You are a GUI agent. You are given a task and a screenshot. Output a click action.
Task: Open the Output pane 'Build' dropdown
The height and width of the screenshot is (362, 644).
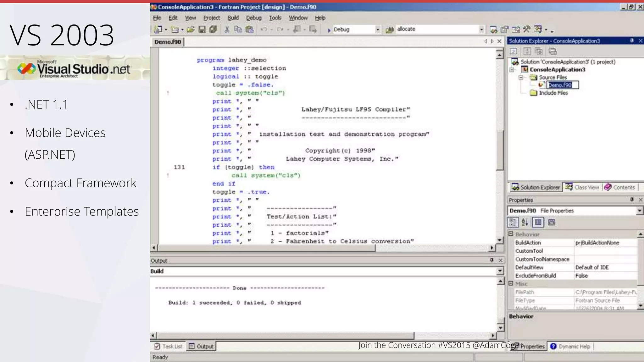(500, 271)
